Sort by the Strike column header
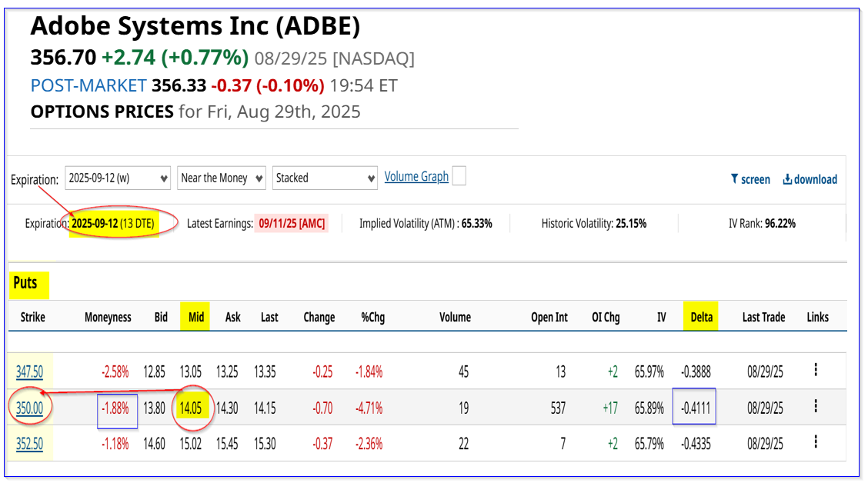The image size is (868, 483). 32,317
